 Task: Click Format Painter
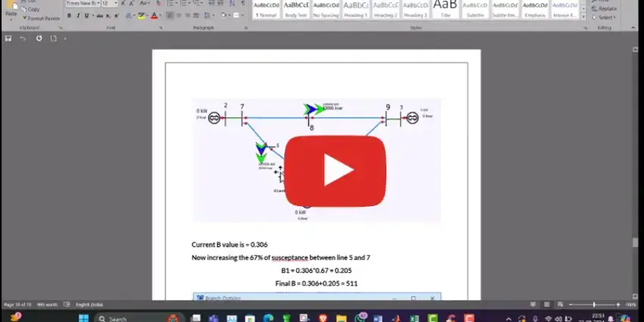[x=41, y=18]
